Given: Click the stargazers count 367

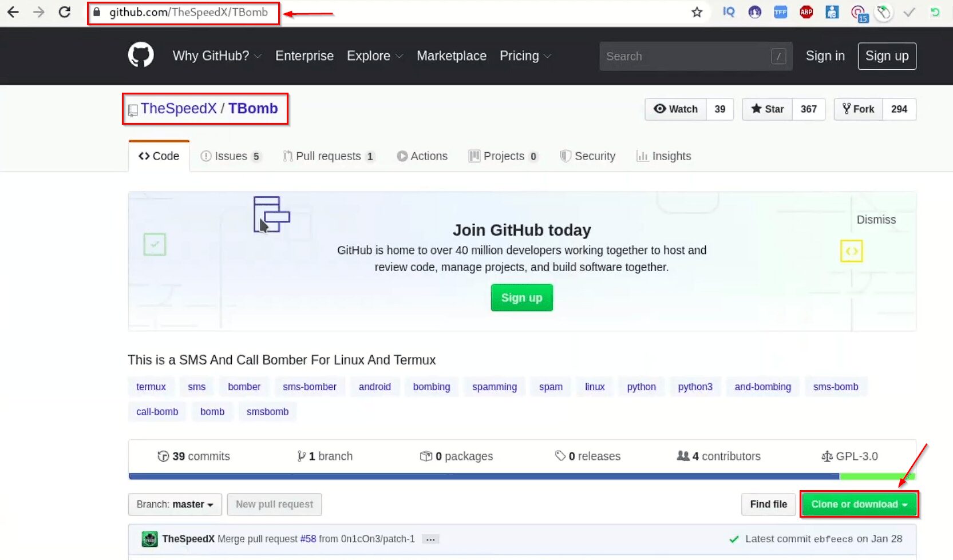Looking at the screenshot, I should pos(809,109).
